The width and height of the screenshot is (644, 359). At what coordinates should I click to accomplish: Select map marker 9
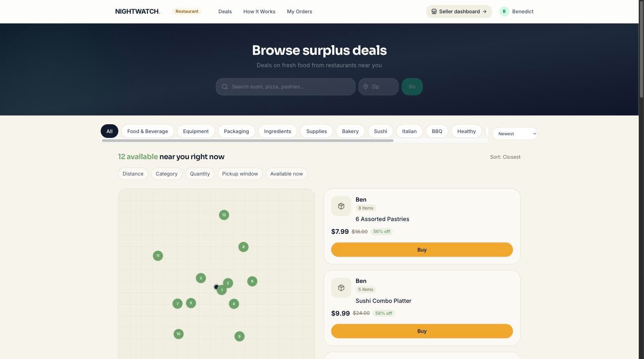tap(239, 336)
